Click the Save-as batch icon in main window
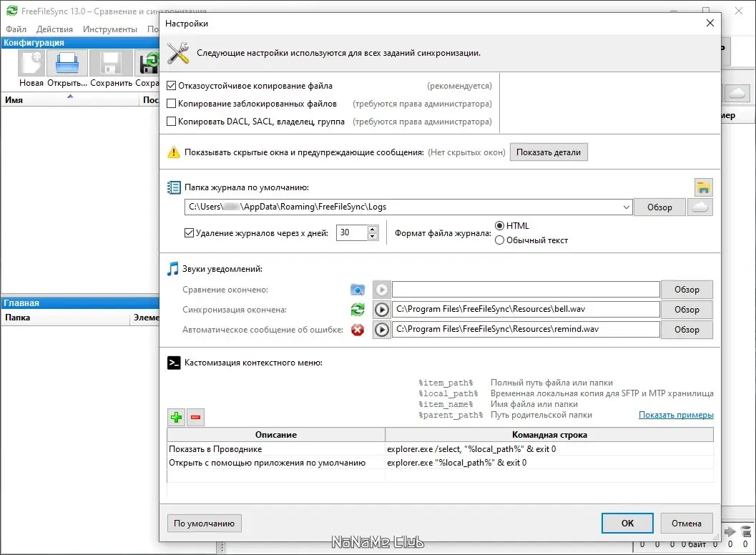756x555 pixels. tap(147, 63)
